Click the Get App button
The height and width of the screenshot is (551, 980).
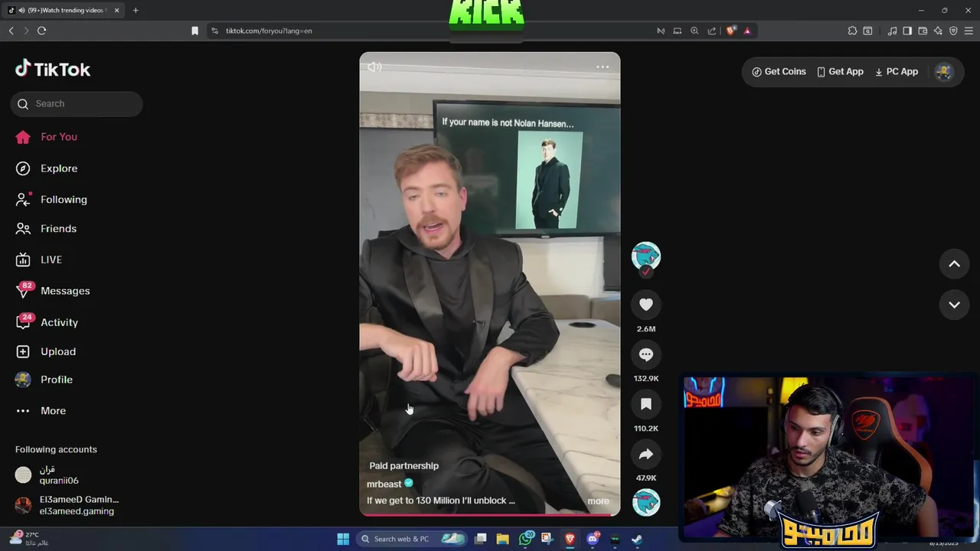[x=840, y=72]
